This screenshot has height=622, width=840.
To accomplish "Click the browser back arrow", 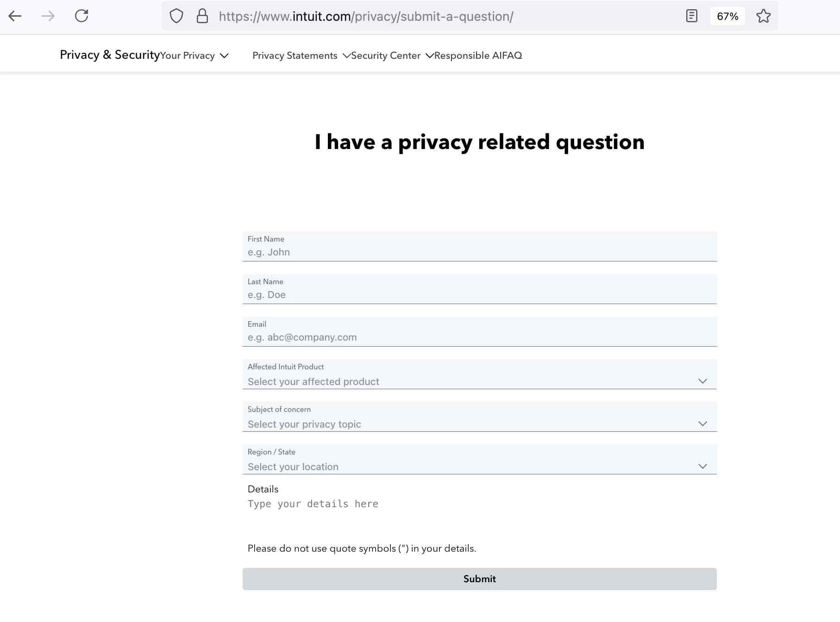I will coord(15,16).
